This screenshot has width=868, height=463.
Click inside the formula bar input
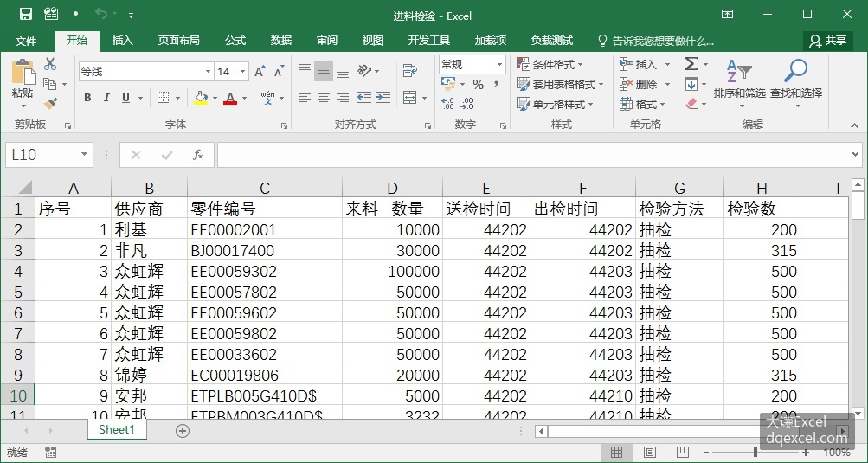(532, 155)
